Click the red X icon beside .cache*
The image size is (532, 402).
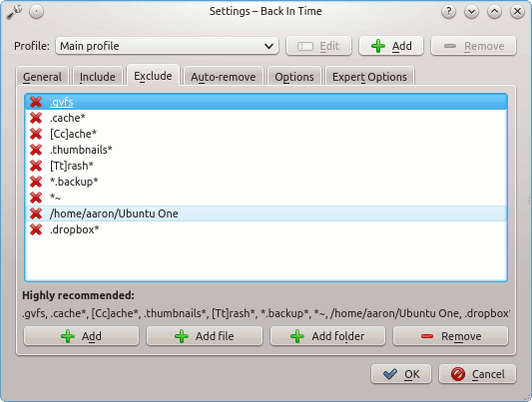tap(36, 118)
